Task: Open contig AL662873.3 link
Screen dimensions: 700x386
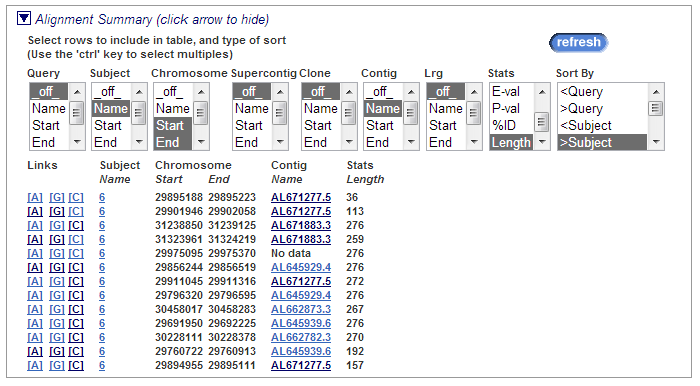Action: pos(301,309)
